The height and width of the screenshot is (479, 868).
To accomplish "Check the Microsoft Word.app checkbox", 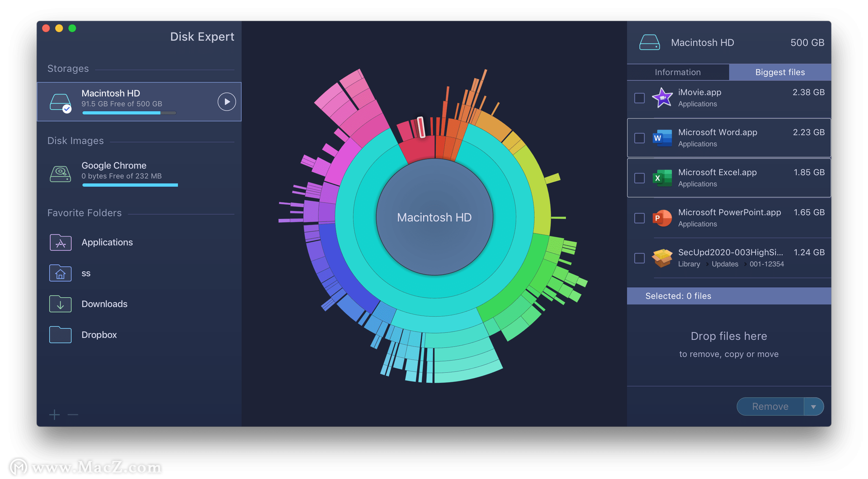I will pos(639,138).
